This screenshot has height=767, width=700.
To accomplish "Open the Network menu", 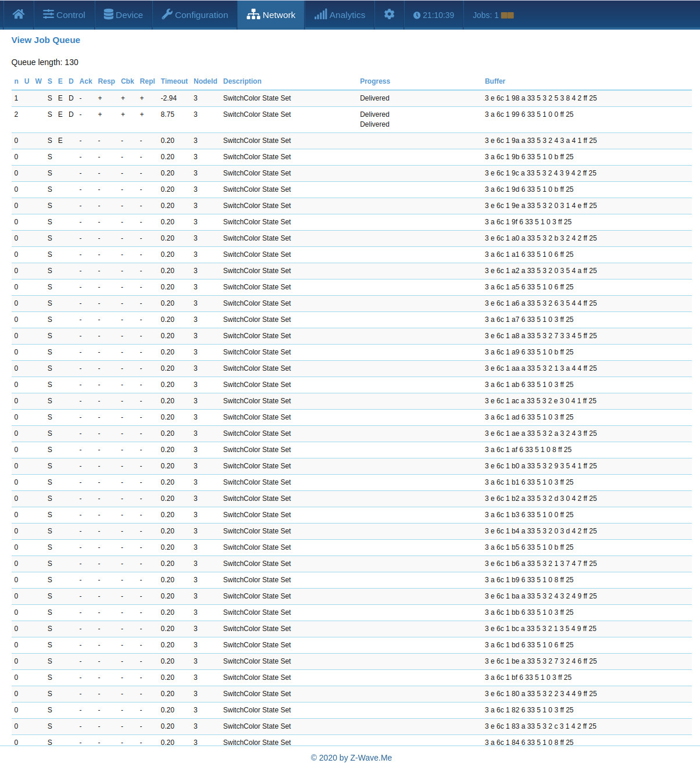I will [271, 15].
